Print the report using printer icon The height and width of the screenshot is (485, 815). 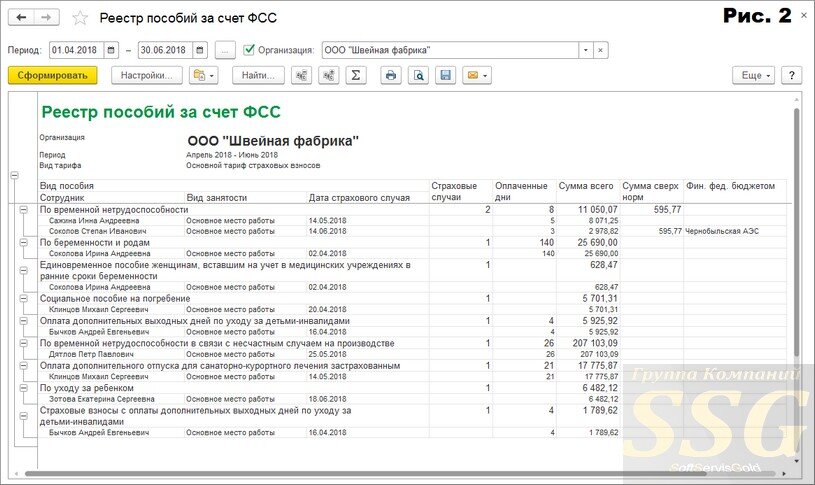click(x=391, y=75)
